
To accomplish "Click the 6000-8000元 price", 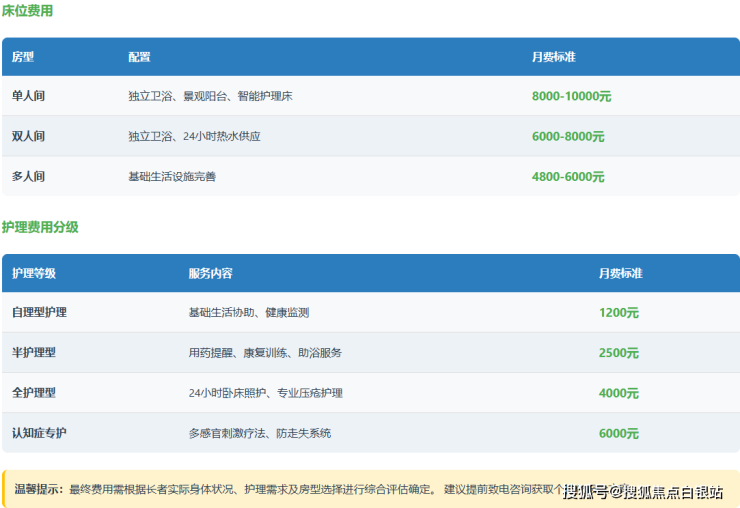I will pyautogui.click(x=567, y=136).
